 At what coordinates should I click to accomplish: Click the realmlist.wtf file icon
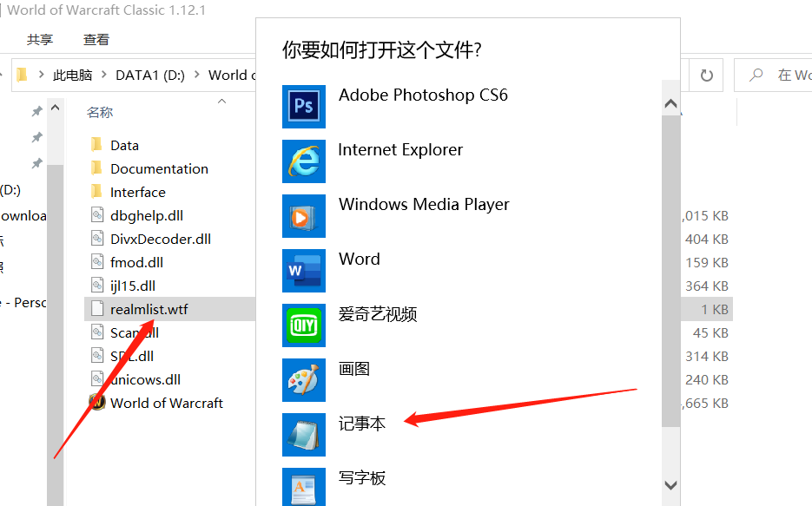(x=97, y=309)
